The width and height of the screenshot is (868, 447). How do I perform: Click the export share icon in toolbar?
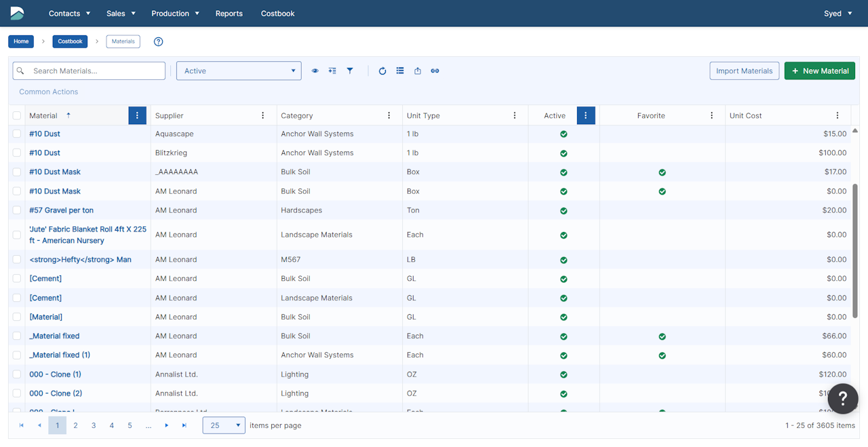coord(418,71)
